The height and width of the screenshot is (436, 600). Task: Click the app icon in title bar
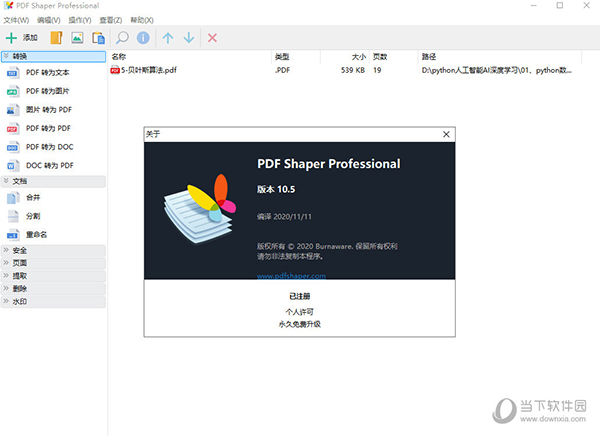[x=8, y=5]
